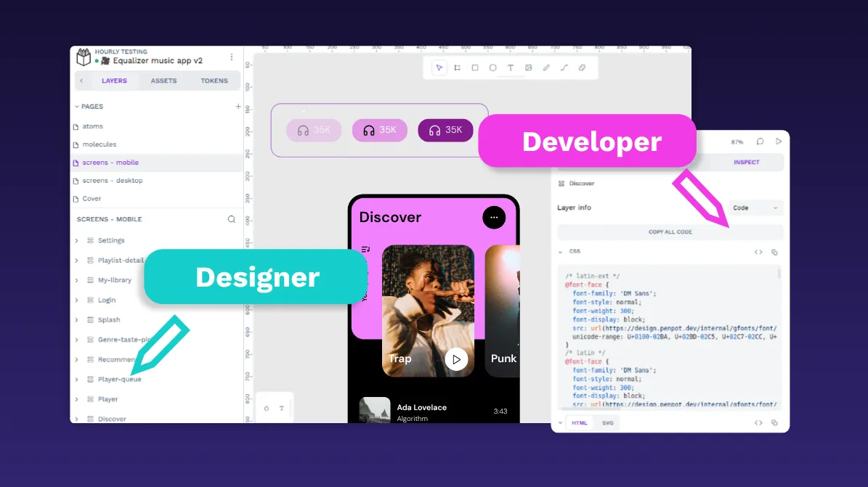Screen dimensions: 868x487
Task: Switch to the ASSETS tab
Action: pyautogui.click(x=163, y=81)
